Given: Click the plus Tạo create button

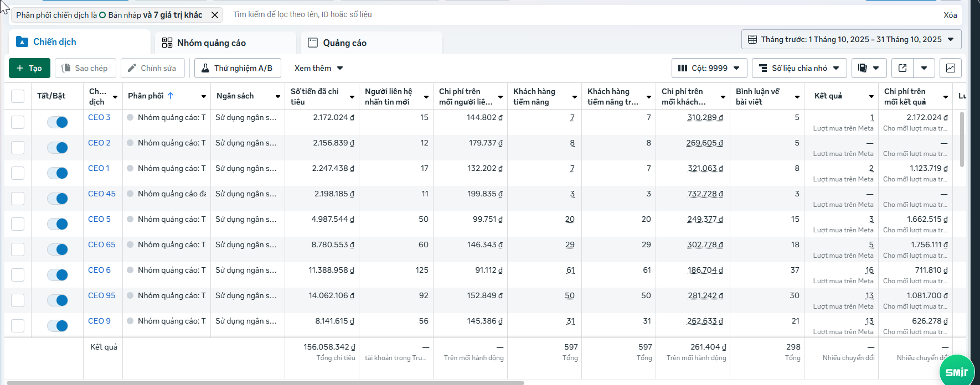Looking at the screenshot, I should point(29,68).
